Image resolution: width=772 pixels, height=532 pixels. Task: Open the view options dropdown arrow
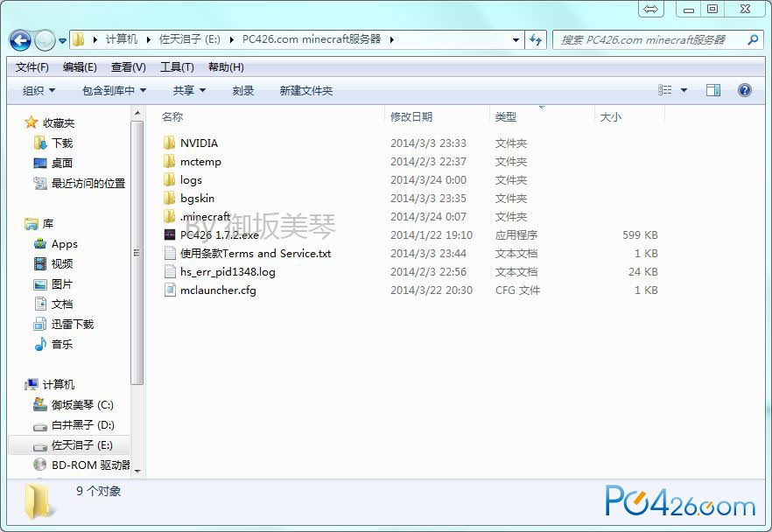[x=684, y=90]
